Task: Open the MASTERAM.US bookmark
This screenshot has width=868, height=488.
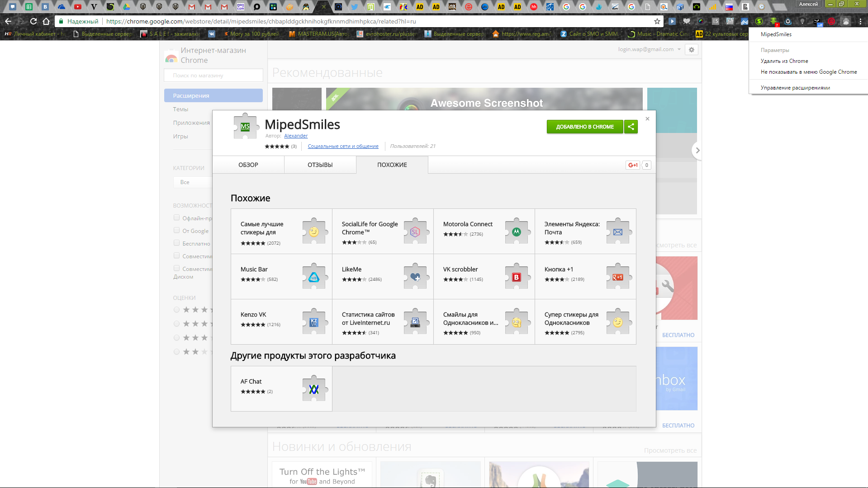Action: click(x=318, y=34)
